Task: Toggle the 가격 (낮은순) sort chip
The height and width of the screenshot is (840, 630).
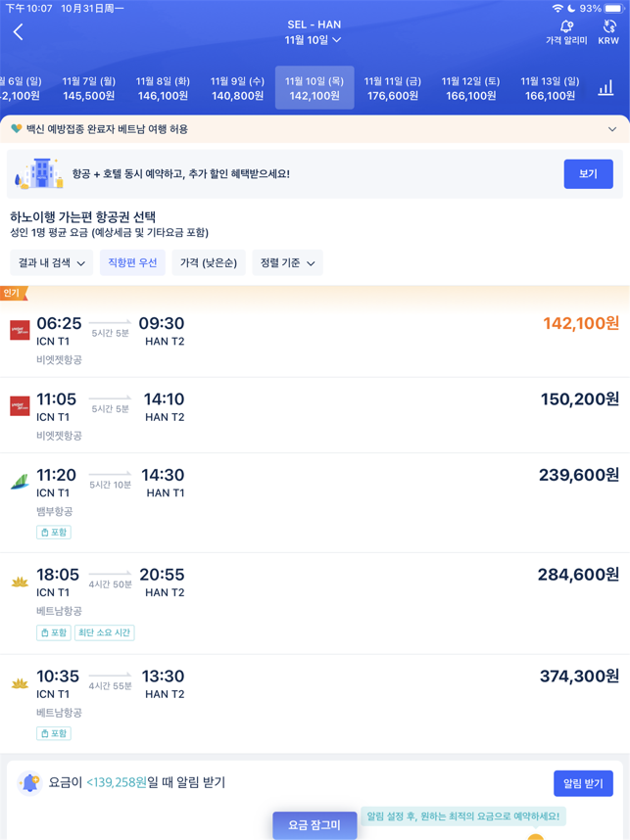Action: [209, 262]
